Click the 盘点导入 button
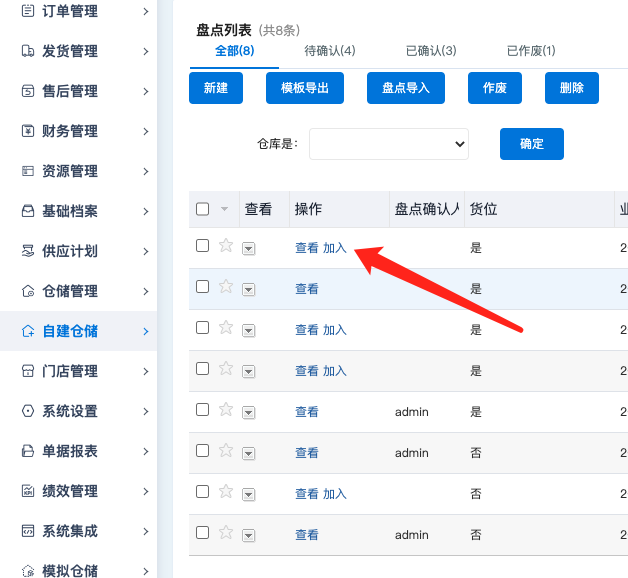 (406, 88)
